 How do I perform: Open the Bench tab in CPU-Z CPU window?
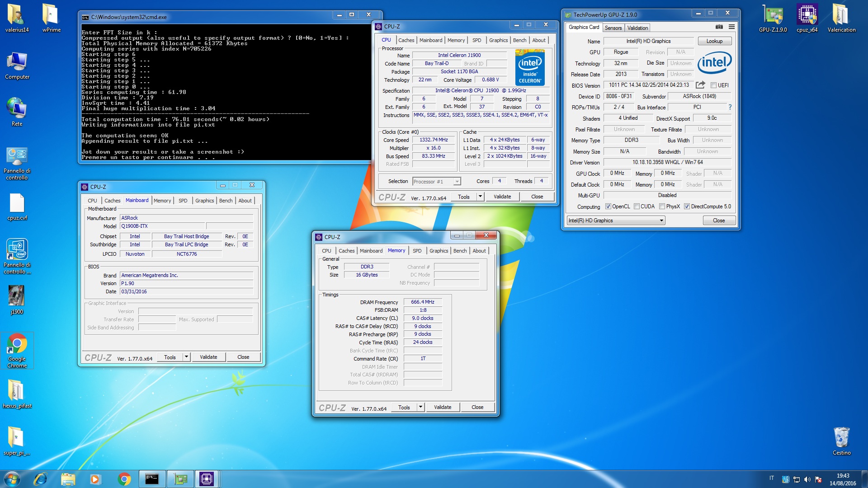click(x=519, y=40)
